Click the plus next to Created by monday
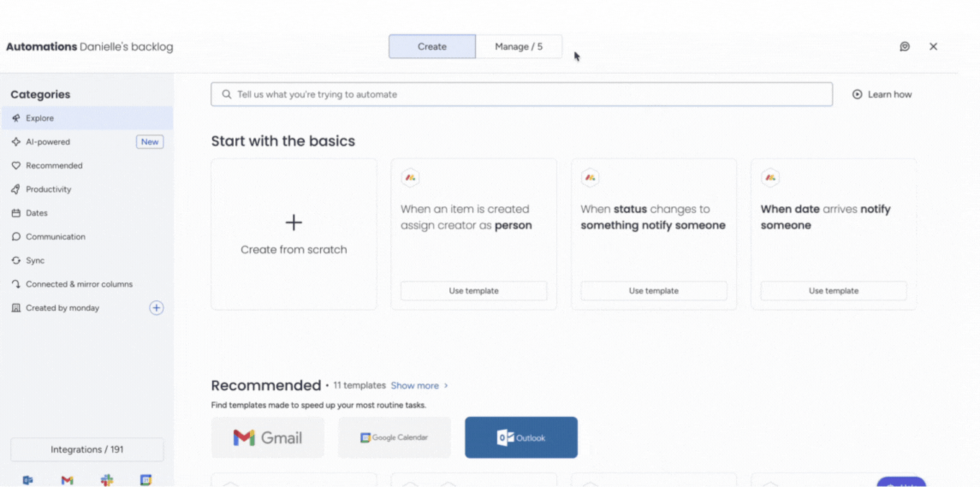The width and height of the screenshot is (980, 487). pos(157,308)
